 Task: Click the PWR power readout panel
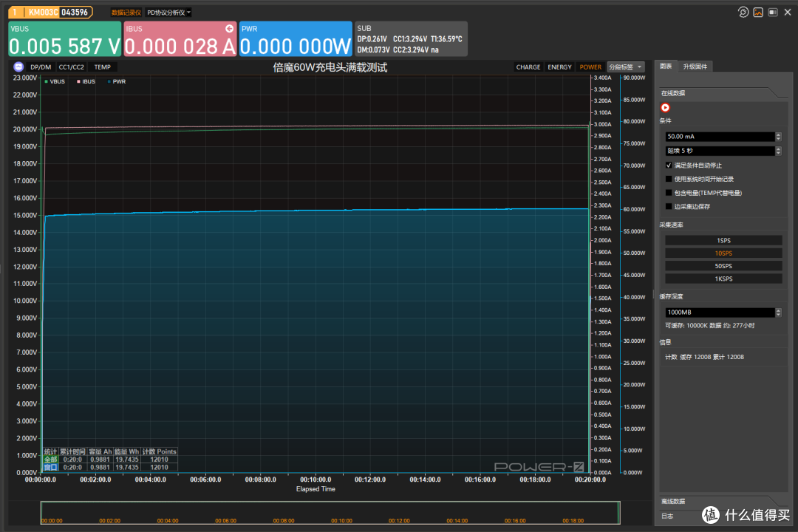click(x=296, y=38)
